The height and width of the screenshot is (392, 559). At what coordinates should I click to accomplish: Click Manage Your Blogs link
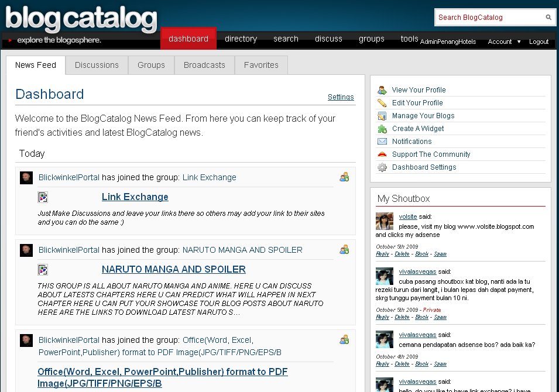(x=423, y=115)
